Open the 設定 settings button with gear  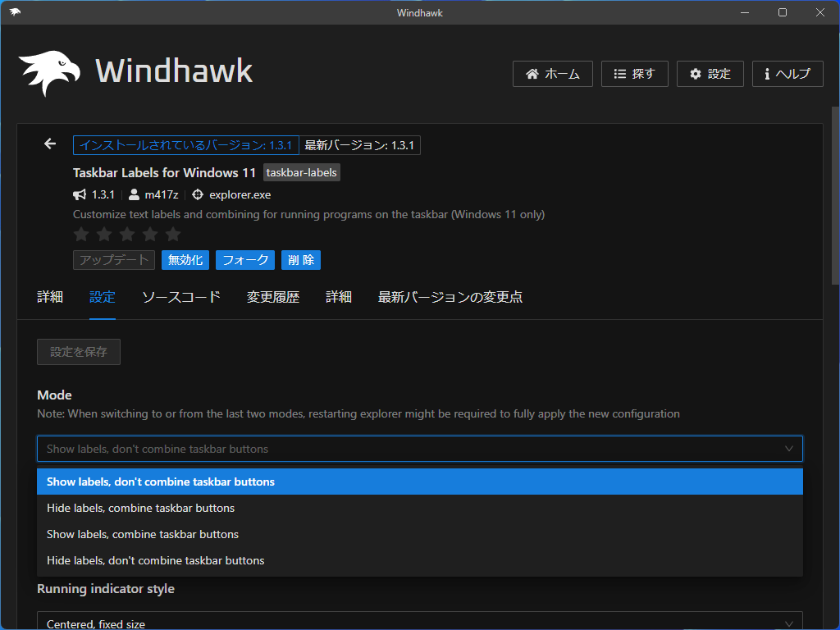[x=710, y=74]
